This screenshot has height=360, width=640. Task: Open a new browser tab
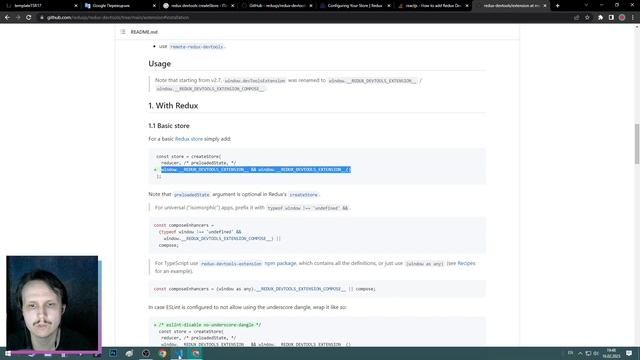558,6
